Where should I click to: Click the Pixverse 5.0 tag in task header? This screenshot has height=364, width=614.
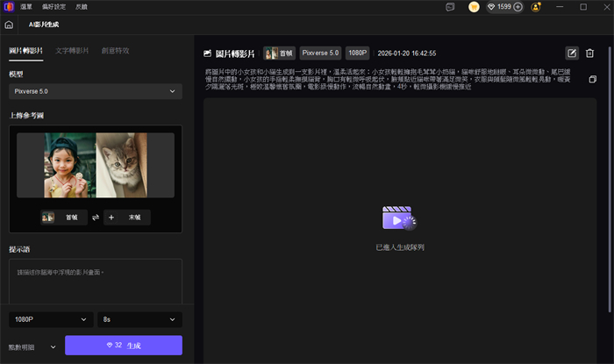[320, 53]
